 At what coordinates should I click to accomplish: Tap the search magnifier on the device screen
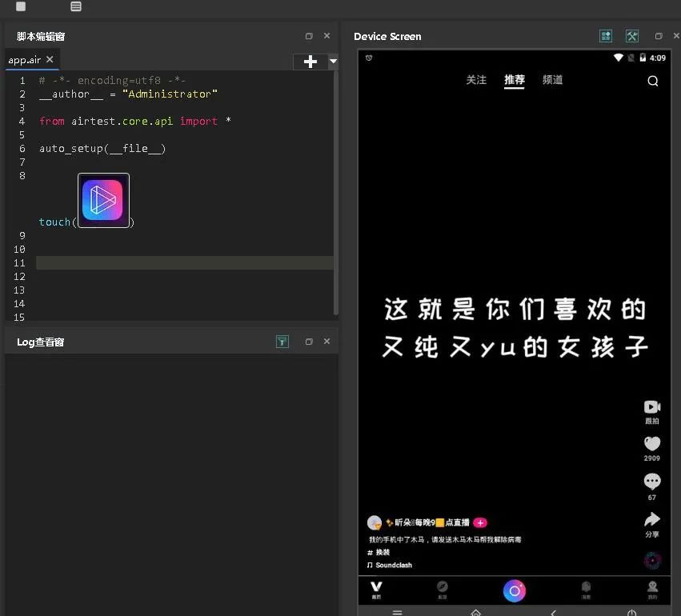point(653,81)
